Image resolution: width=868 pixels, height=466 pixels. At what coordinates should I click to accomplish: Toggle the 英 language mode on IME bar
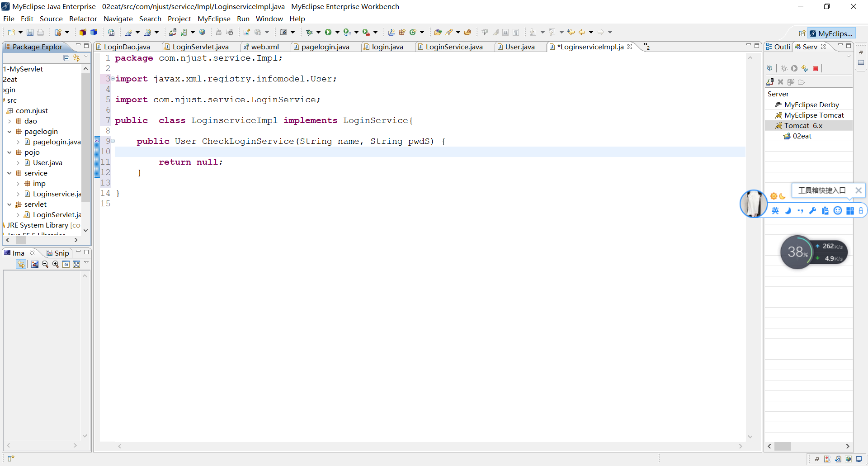[x=775, y=210]
